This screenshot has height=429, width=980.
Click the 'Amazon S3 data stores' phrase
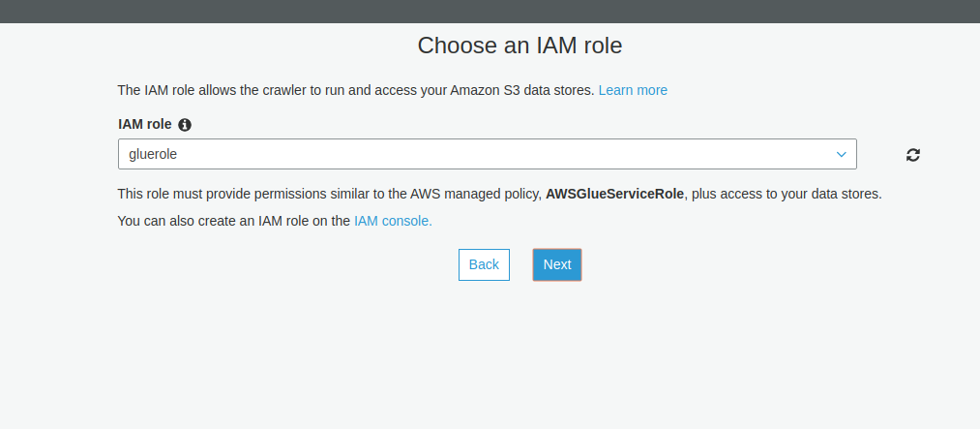click(521, 90)
